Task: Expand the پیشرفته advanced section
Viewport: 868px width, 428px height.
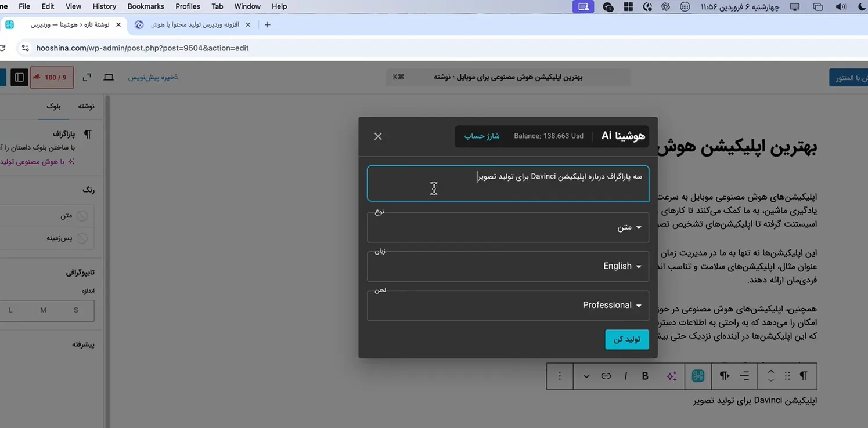Action: click(x=84, y=344)
